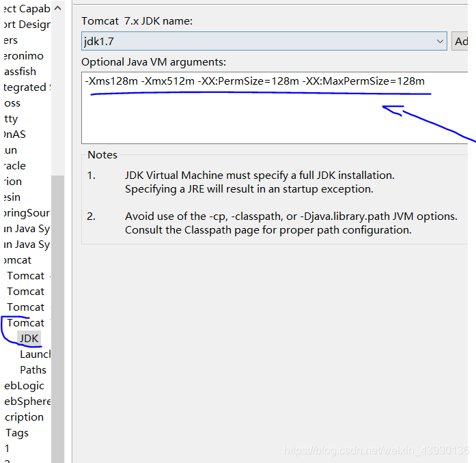The image size is (476, 463).
Task: Select the JDK tree item
Action: [29, 338]
